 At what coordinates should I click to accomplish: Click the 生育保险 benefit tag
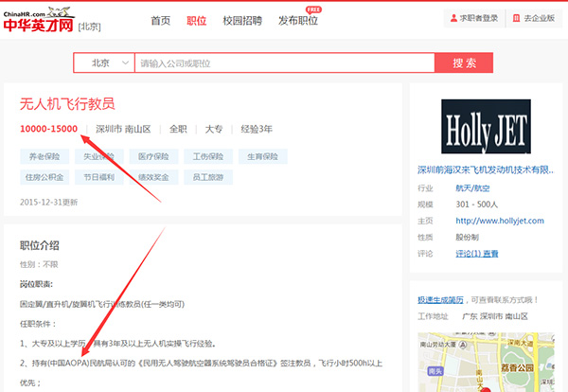(x=262, y=156)
